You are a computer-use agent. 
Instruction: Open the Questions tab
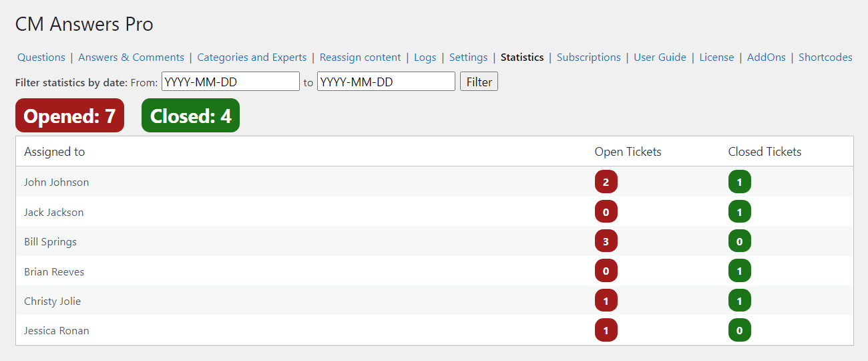click(41, 57)
